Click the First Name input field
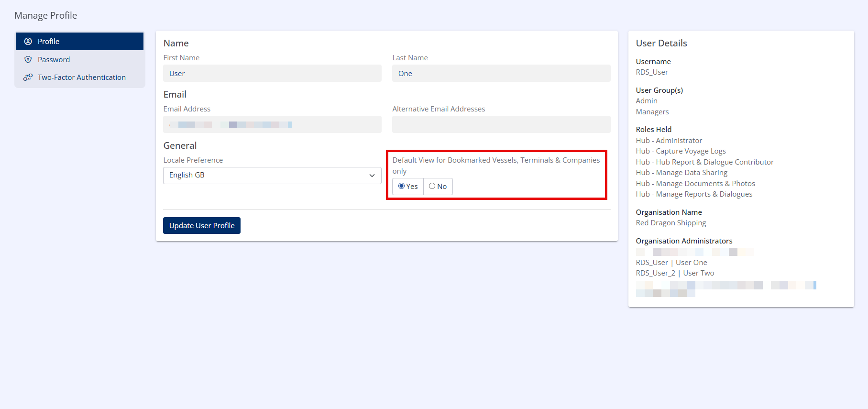 click(x=272, y=73)
